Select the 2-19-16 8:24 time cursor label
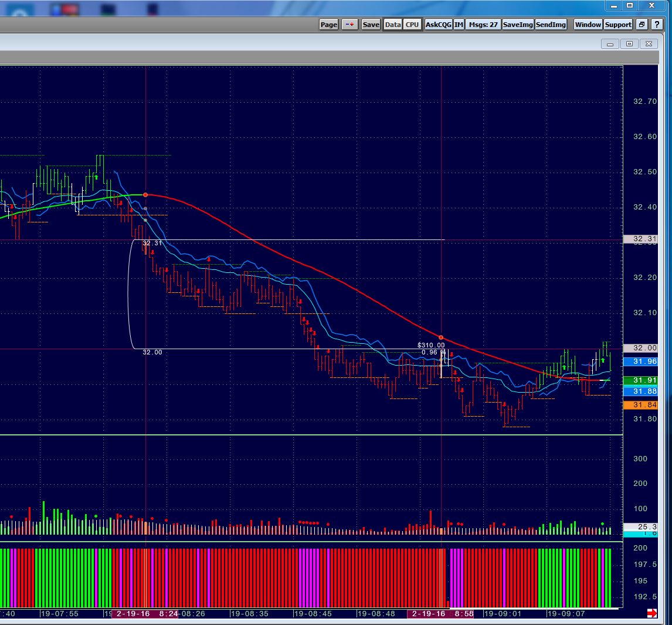Image resolution: width=672 pixels, height=625 pixels. click(x=145, y=614)
